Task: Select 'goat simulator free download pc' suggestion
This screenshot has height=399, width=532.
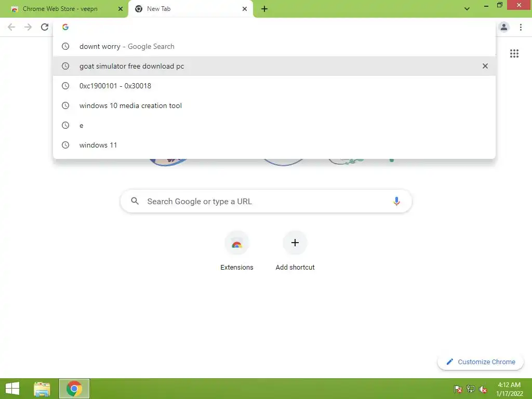Action: [274, 66]
